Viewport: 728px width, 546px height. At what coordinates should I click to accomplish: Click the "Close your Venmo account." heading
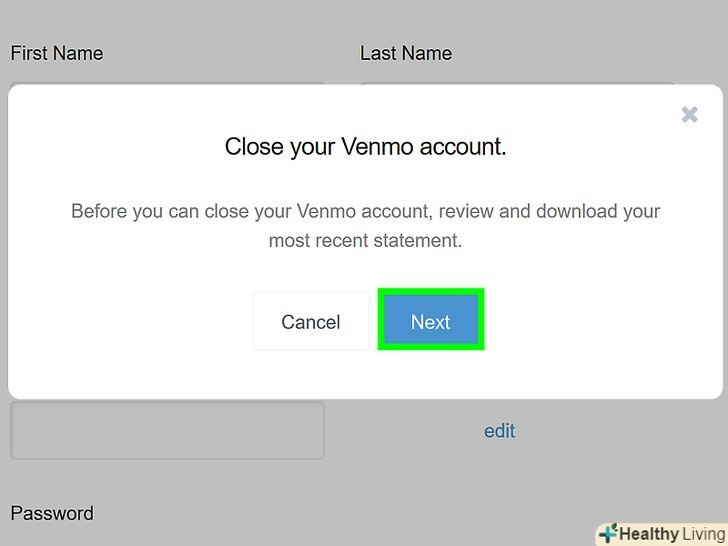pyautogui.click(x=365, y=147)
